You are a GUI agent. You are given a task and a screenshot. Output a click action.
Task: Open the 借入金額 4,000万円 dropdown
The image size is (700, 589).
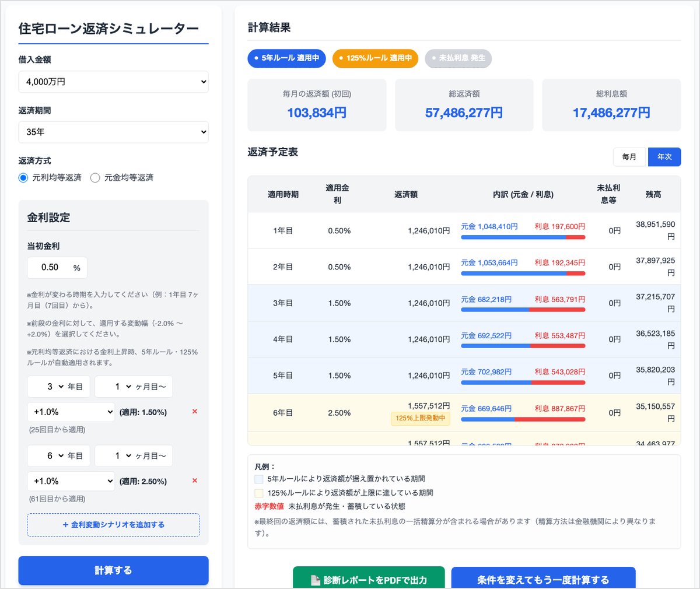pos(113,82)
